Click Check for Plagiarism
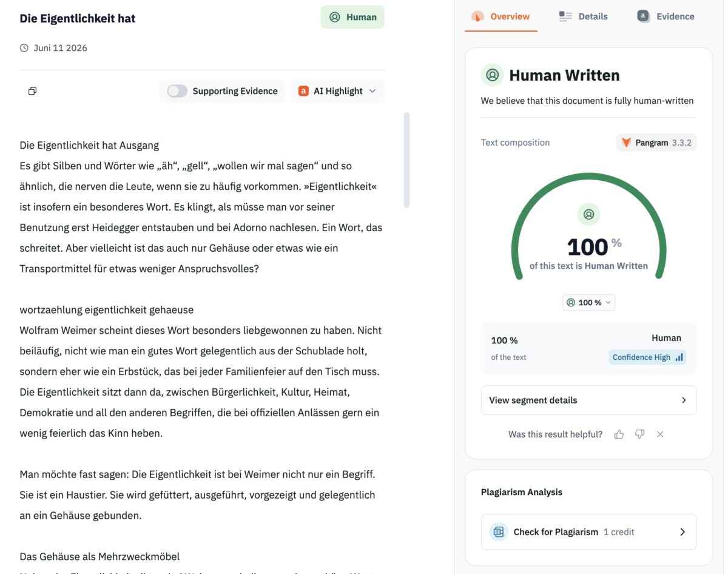The height and width of the screenshot is (574, 728). (588, 532)
